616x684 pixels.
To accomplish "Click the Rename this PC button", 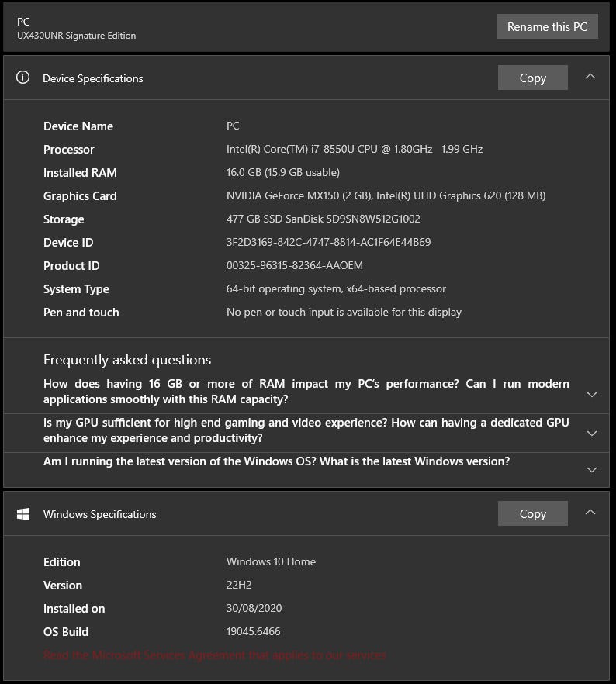I will coord(547,26).
